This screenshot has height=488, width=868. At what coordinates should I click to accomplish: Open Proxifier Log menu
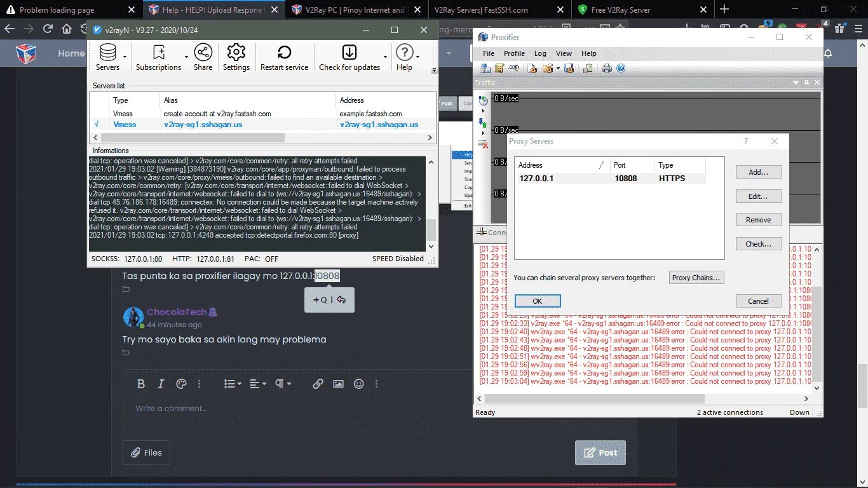[x=540, y=53]
